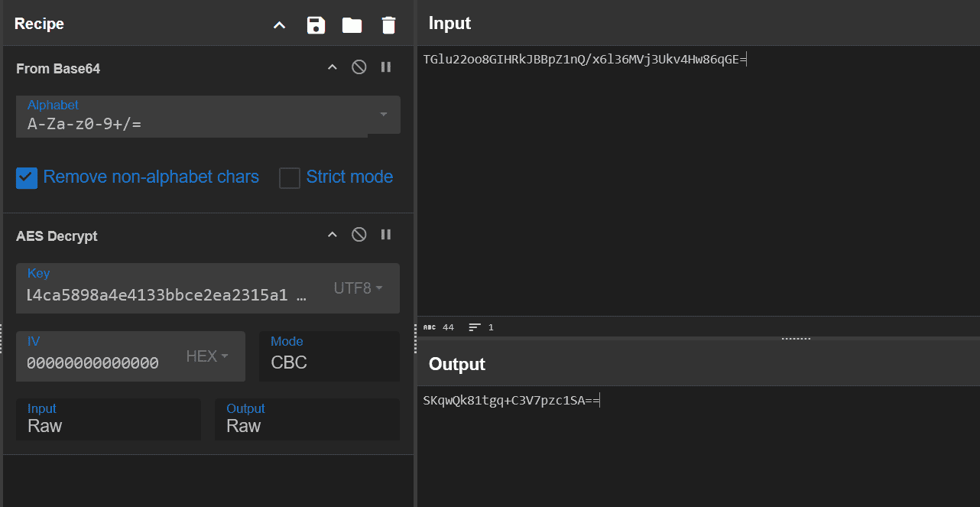Disable the AES Decrypt operation
Image resolution: width=980 pixels, height=507 pixels.
point(359,235)
